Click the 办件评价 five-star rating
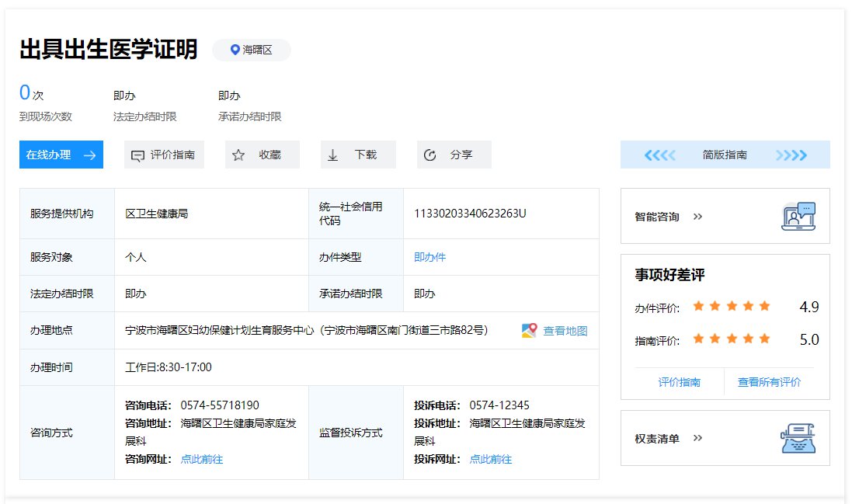This screenshot has height=504, width=852. point(731,307)
